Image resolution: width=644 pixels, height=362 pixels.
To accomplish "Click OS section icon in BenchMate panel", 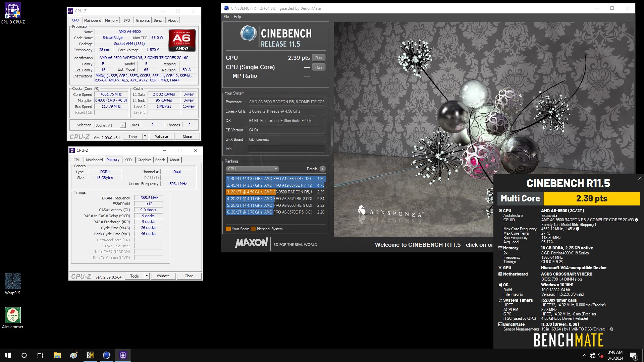I will coord(500,285).
